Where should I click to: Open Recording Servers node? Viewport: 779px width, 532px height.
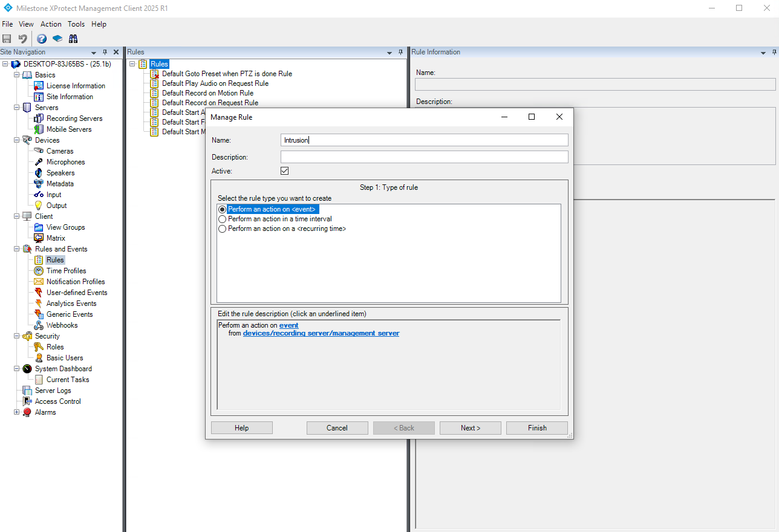click(x=74, y=118)
